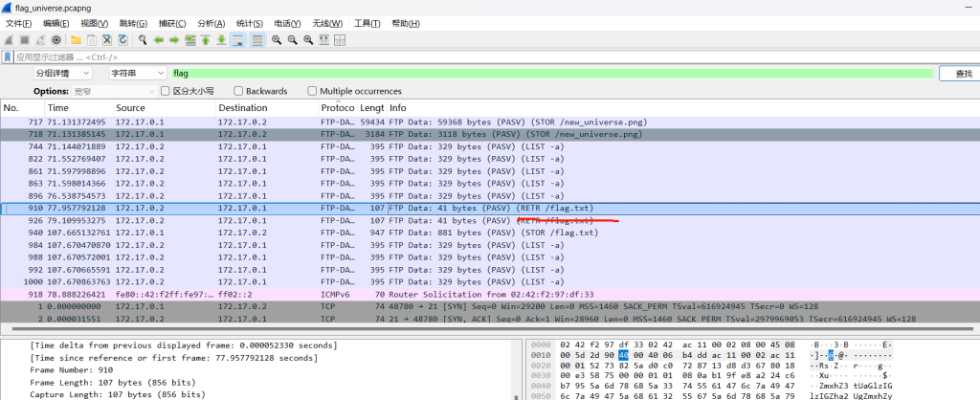Go to next packet green arrow
The width and height of the screenshot is (980, 400).
(x=175, y=40)
